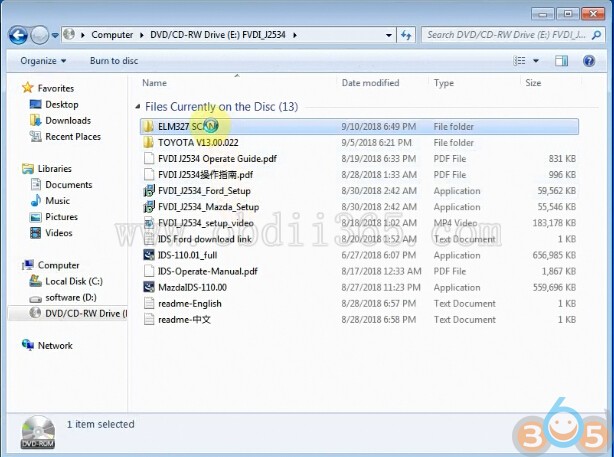Open Documents library in the sidebar
The width and height of the screenshot is (614, 457).
[69, 185]
